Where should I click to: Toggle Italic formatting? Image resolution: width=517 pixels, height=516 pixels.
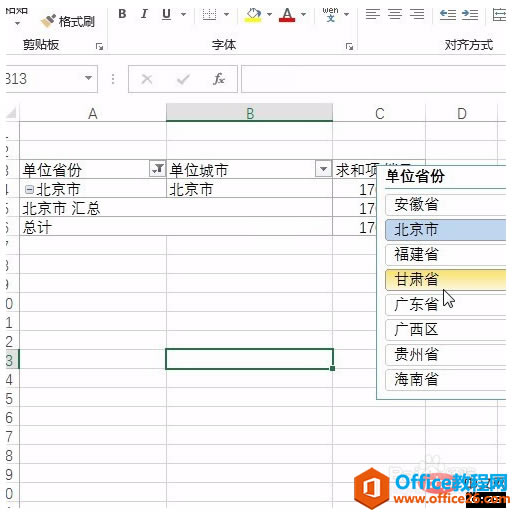tap(144, 14)
